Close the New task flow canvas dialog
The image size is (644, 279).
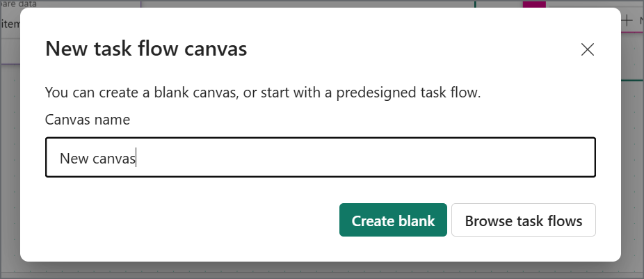point(588,49)
